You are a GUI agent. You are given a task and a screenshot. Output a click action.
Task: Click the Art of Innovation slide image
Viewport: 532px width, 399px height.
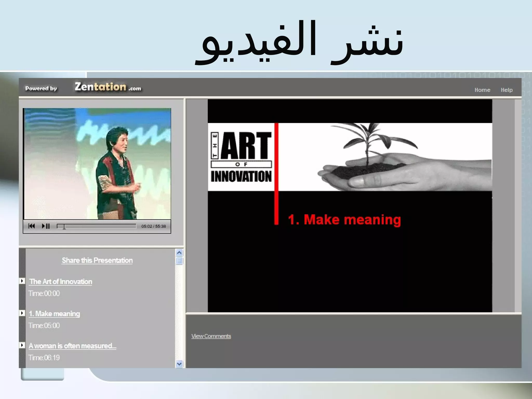click(350, 205)
